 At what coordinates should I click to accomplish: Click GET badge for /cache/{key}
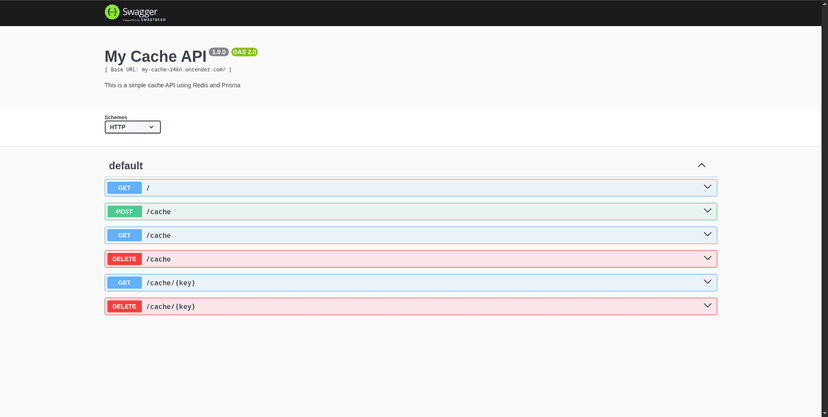click(124, 283)
